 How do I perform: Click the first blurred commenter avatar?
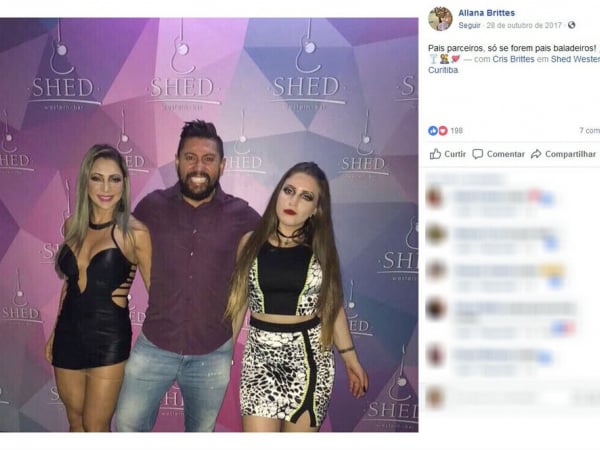tap(435, 197)
